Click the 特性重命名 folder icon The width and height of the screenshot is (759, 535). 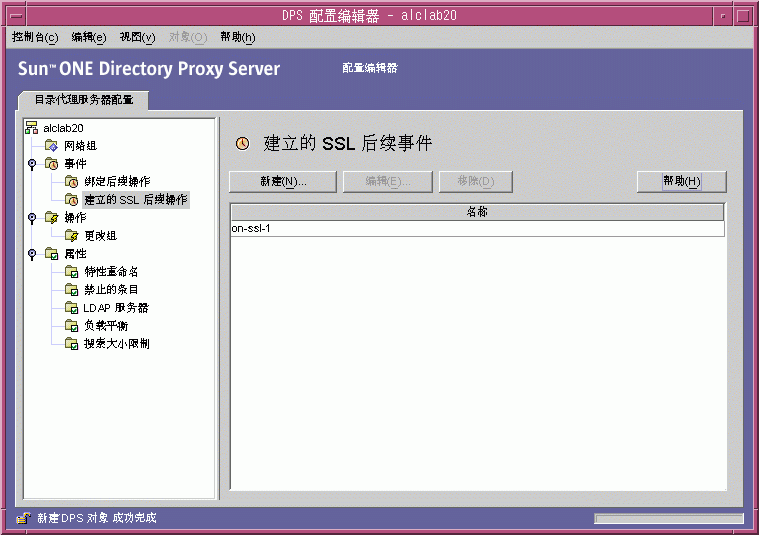72,272
